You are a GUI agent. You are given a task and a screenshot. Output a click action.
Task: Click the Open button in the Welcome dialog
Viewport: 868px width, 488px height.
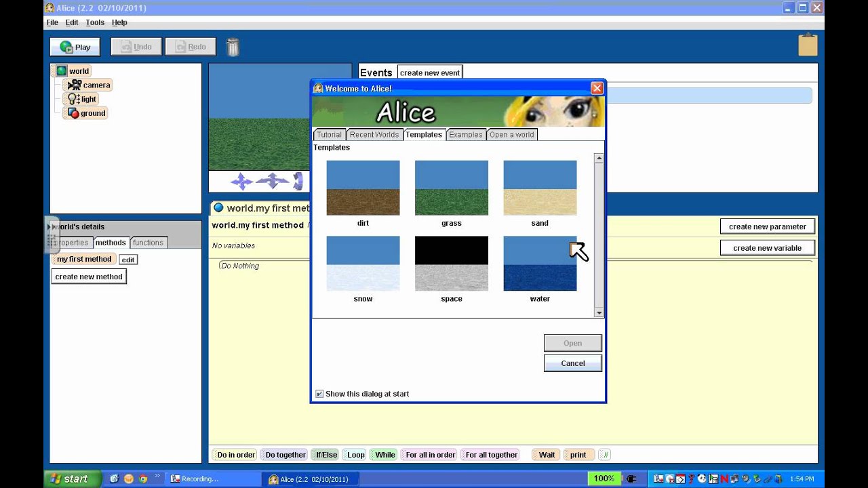(572, 343)
